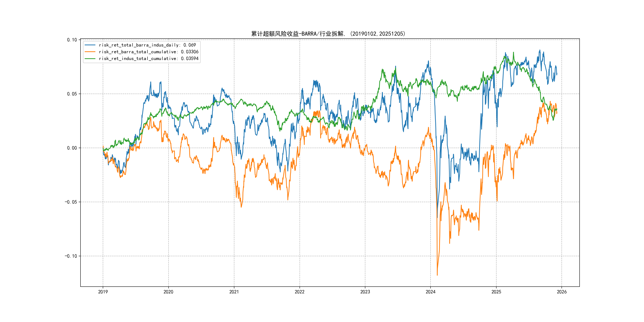
Task: Click the chart title text
Action: tap(328, 34)
